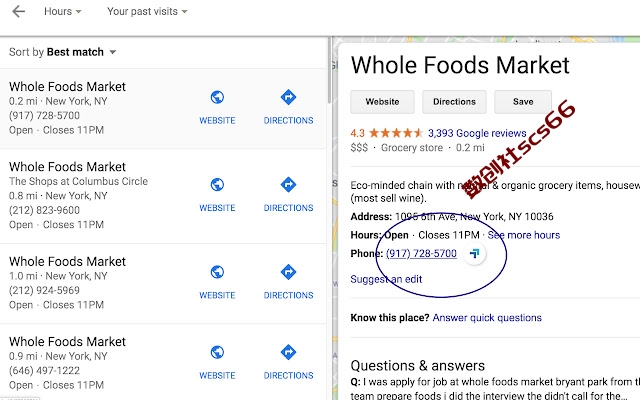The width and height of the screenshot is (640, 400).
Task: Open website icon for first Whole Foods listing
Action: 217,98
